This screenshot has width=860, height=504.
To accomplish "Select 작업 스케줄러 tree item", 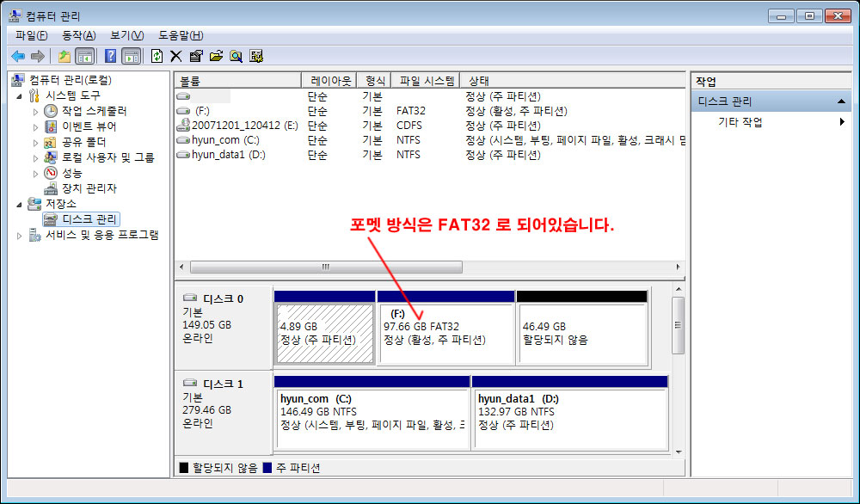I will click(94, 111).
